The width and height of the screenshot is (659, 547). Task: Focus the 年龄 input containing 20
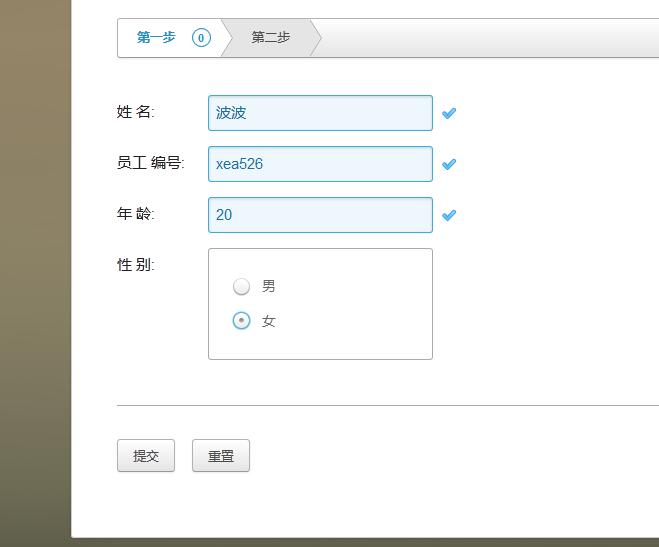320,215
